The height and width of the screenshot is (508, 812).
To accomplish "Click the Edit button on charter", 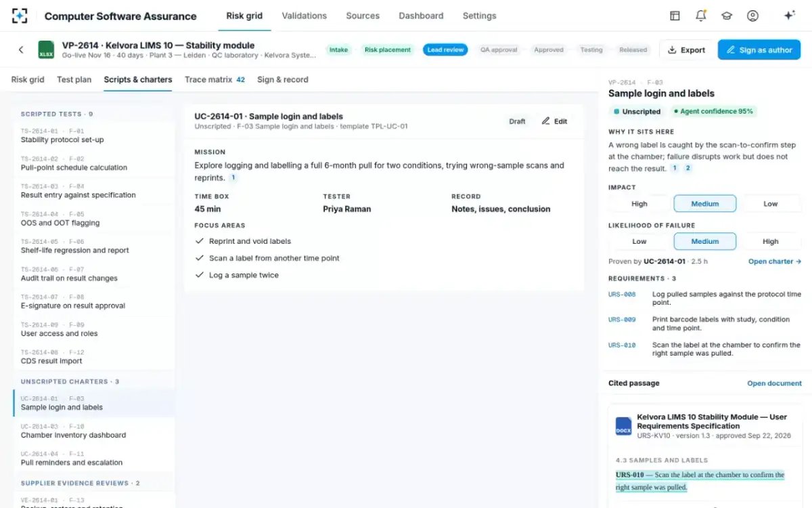I will 554,121.
